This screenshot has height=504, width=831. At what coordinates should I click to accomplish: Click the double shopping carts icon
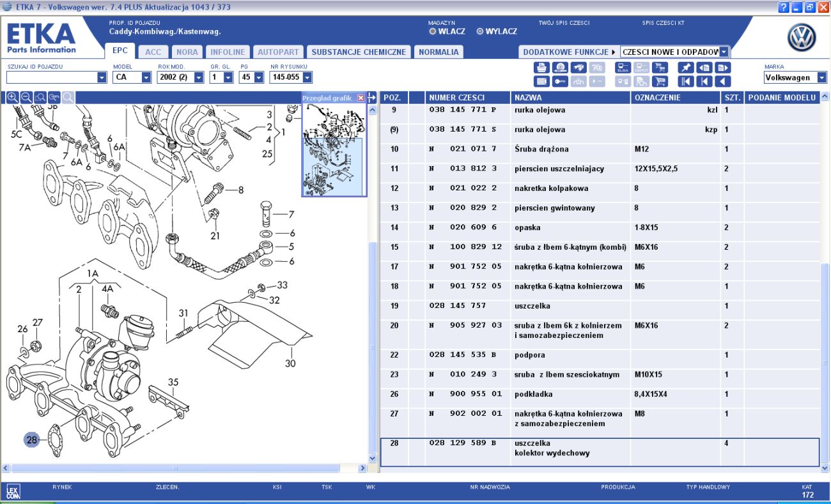pyautogui.click(x=660, y=68)
